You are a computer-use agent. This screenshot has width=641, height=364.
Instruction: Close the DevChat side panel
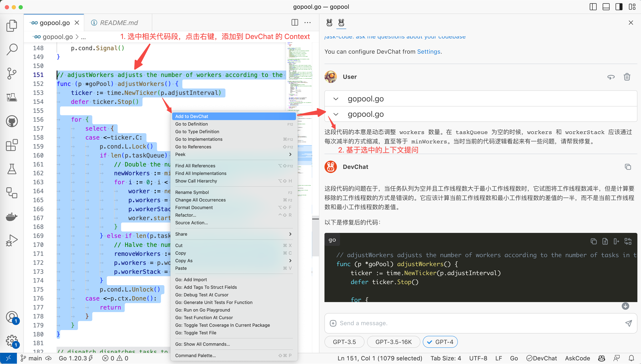tap(631, 23)
